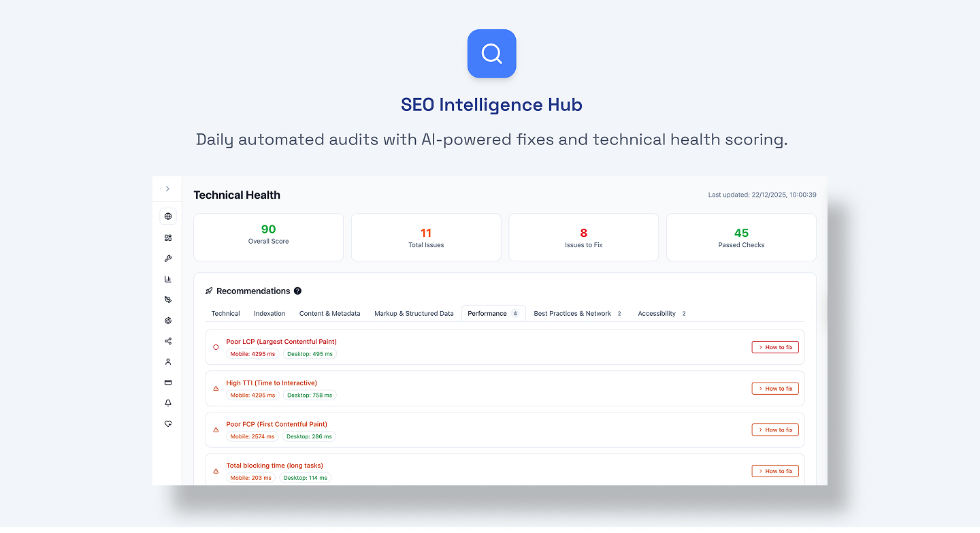Open the billing card icon in sidebar
Viewport: 980px width, 533px height.
tap(167, 382)
